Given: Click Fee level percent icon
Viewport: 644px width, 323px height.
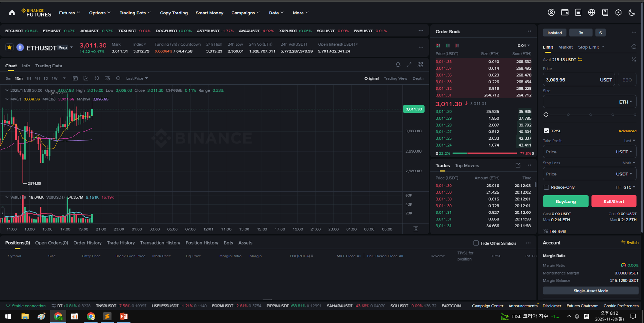Looking at the screenshot, I should coord(546,231).
